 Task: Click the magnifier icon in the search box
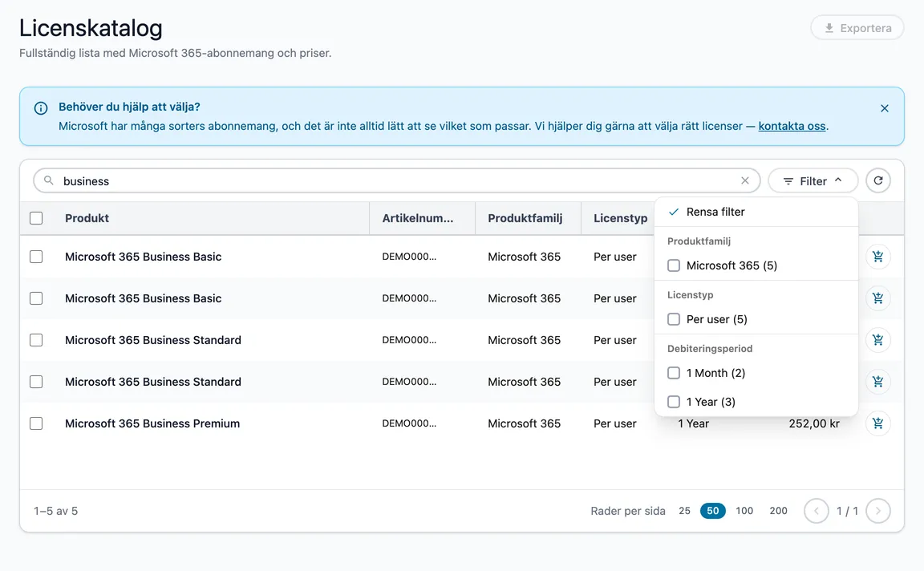tap(49, 180)
